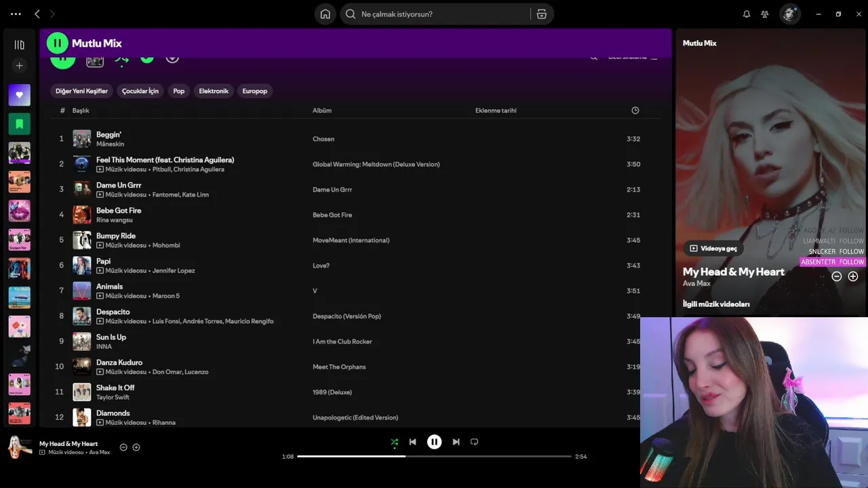
Task: Open 'Global Warming: Meltdown (Deluxe Version)' album
Action: click(x=376, y=164)
